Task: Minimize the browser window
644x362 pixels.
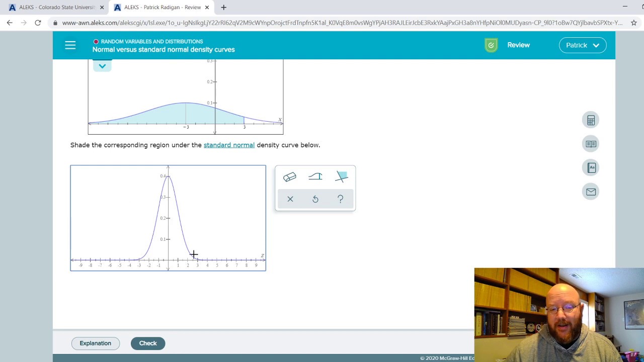Action: coord(625,7)
